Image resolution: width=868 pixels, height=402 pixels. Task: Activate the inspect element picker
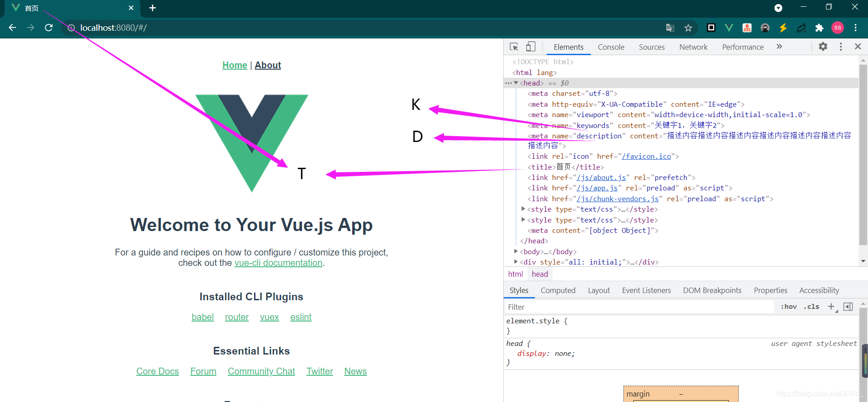[514, 47]
